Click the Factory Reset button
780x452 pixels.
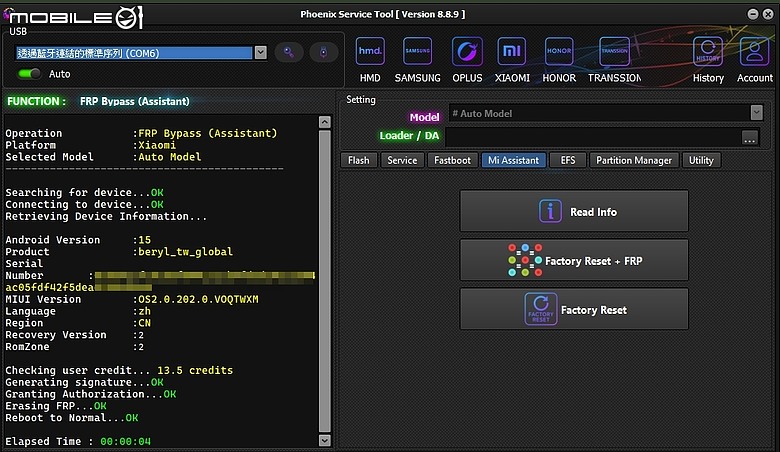574,309
